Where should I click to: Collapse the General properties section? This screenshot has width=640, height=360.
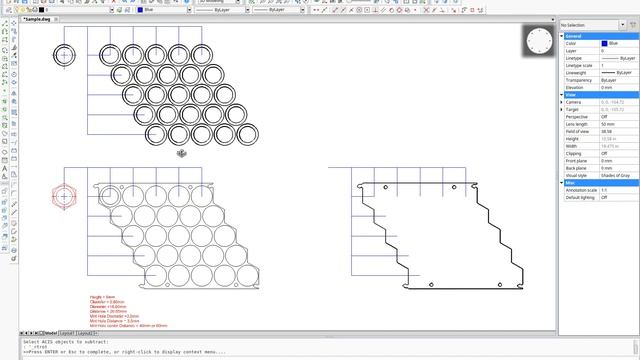pos(562,36)
